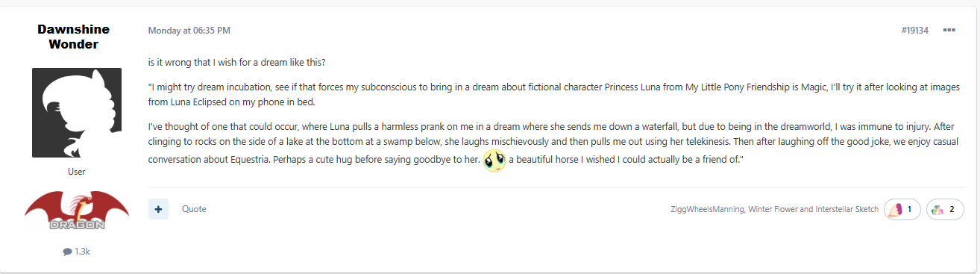
Task: Click the white pony silhouette avatar
Action: pyautogui.click(x=77, y=113)
